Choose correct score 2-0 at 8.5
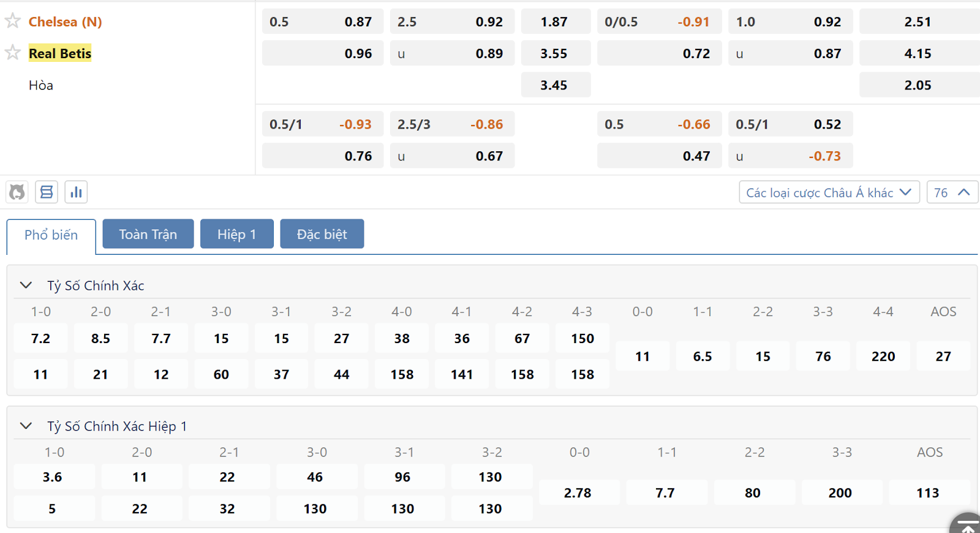Viewport: 980px width, 533px height. (100, 338)
